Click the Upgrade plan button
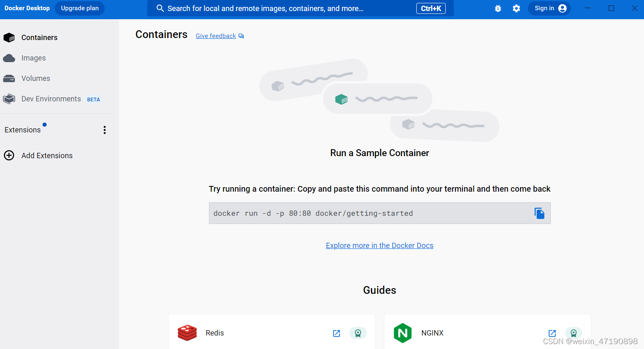Screen dimensions: 644x349 (80, 8)
